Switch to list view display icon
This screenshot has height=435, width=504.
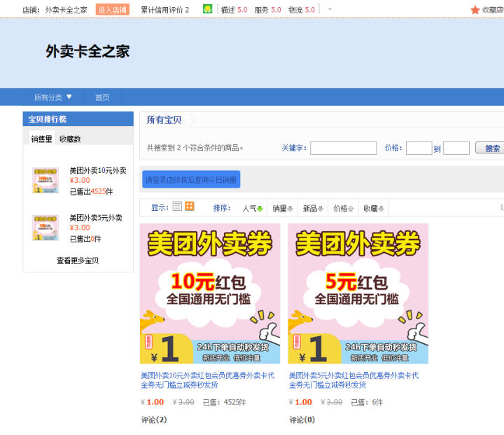(x=177, y=206)
